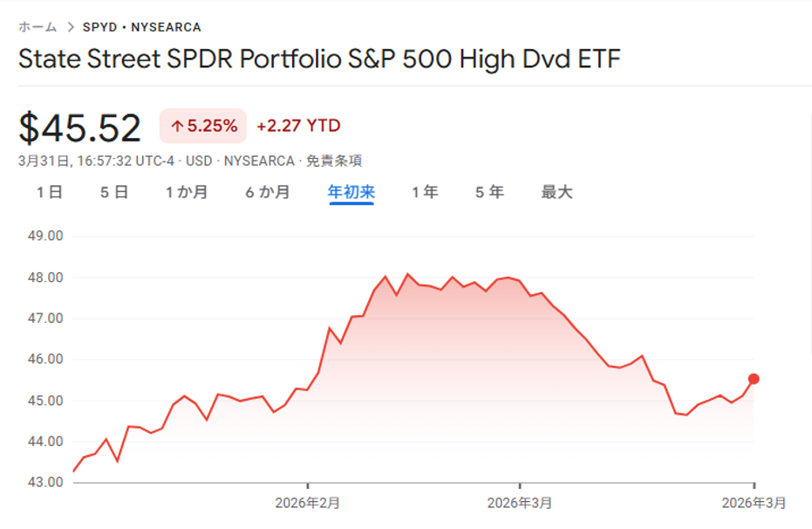
Task: Switch to the 1日 range tab
Action: 49,192
